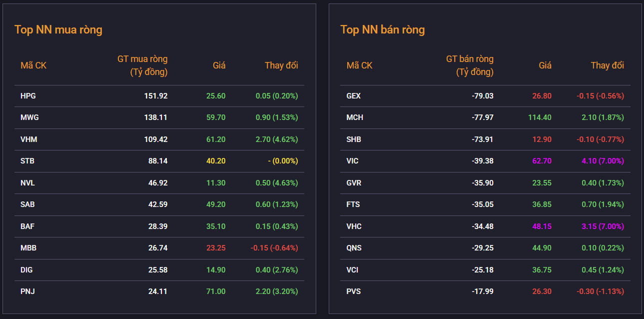Click VCI net-sell value -25.18

click(483, 270)
